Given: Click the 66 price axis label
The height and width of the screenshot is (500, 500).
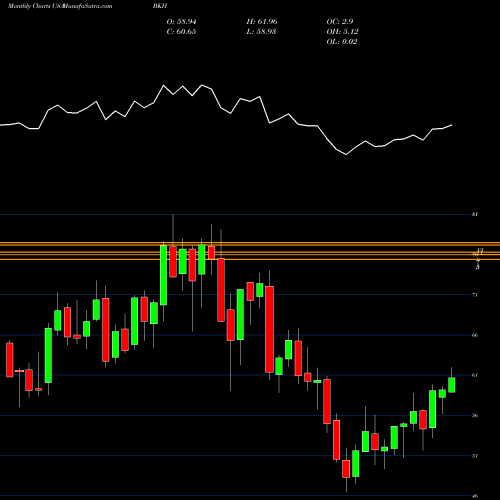Looking at the screenshot, I should click(x=475, y=335).
